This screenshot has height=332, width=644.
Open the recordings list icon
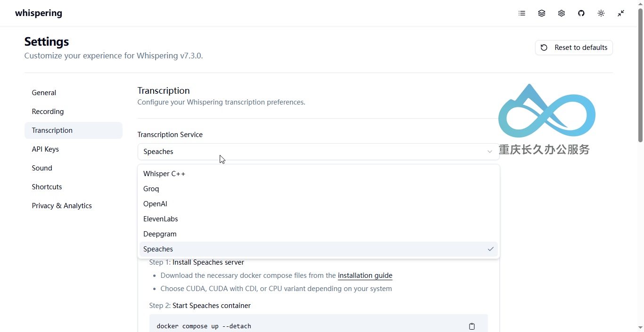(522, 13)
